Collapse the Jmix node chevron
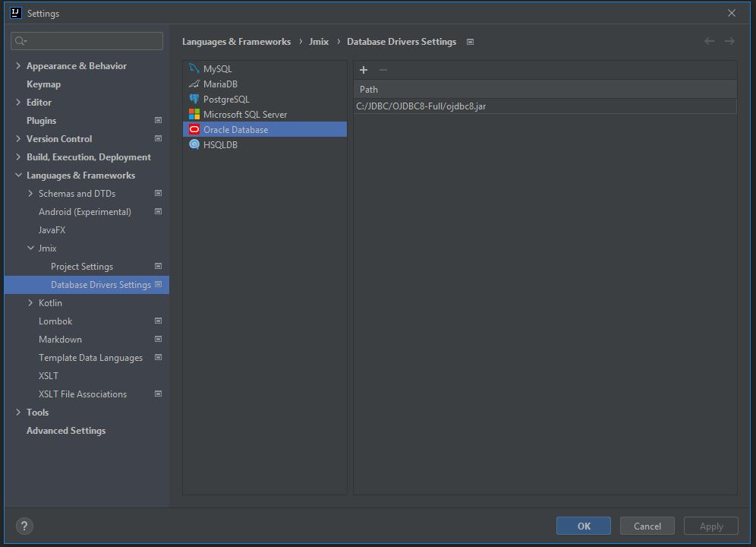Image resolution: width=756 pixels, height=547 pixels. pos(30,248)
